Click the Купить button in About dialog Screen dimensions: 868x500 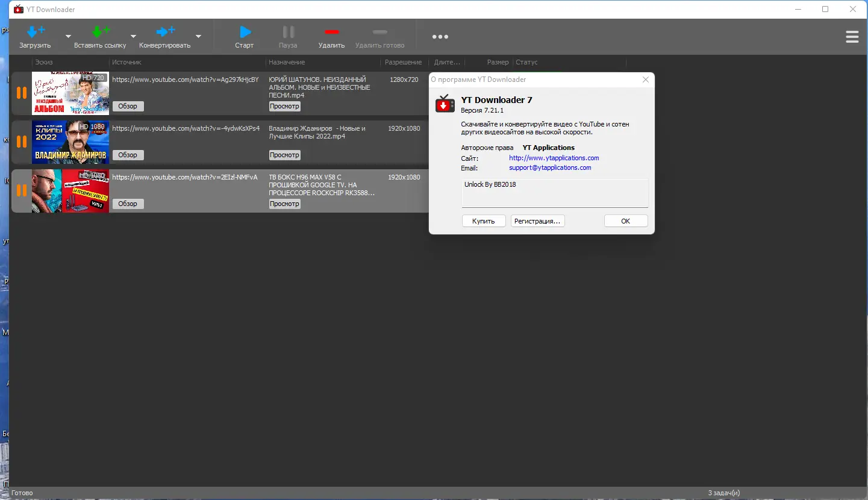(483, 220)
